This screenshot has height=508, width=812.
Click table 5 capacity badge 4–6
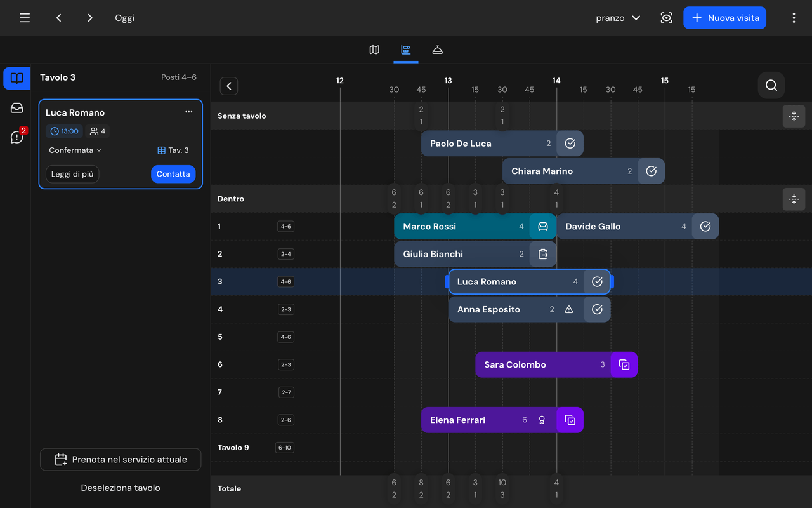pyautogui.click(x=286, y=337)
